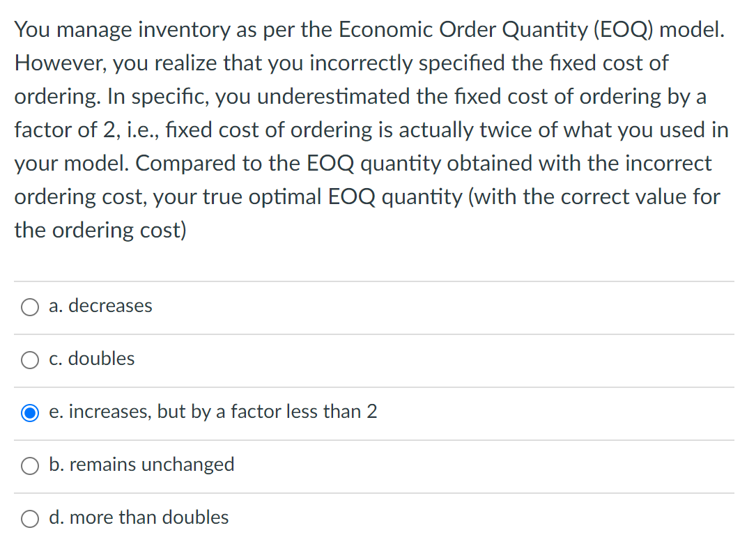The width and height of the screenshot is (740, 560).
Task: Select the radio button labeled remains unchanged
Action: coord(29,465)
